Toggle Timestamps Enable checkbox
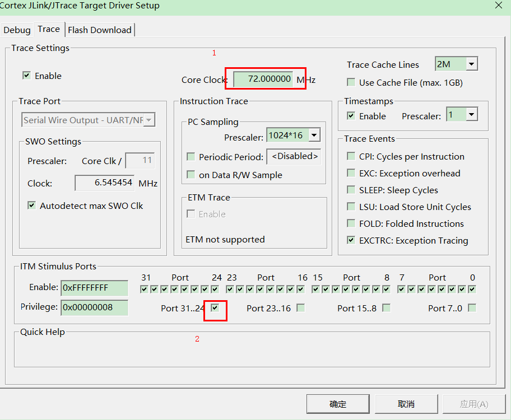 351,116
